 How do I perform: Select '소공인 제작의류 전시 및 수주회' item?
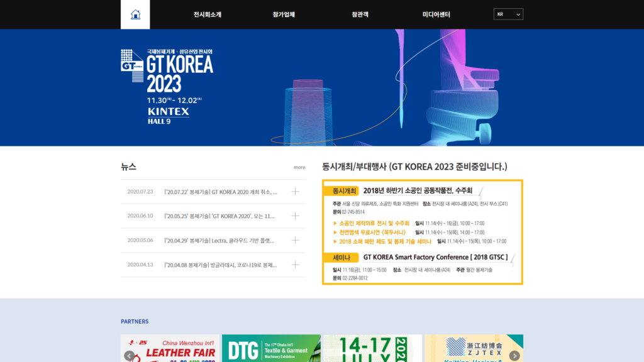[x=374, y=223]
